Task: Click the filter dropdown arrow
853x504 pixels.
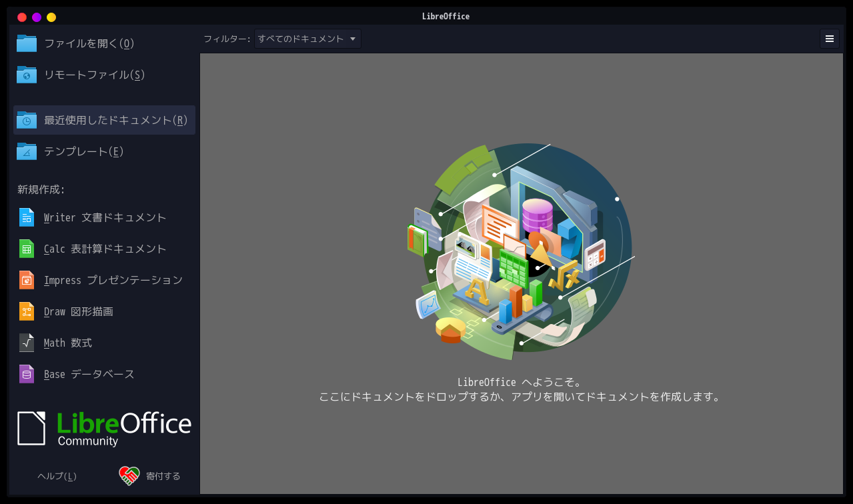Action: tap(352, 39)
